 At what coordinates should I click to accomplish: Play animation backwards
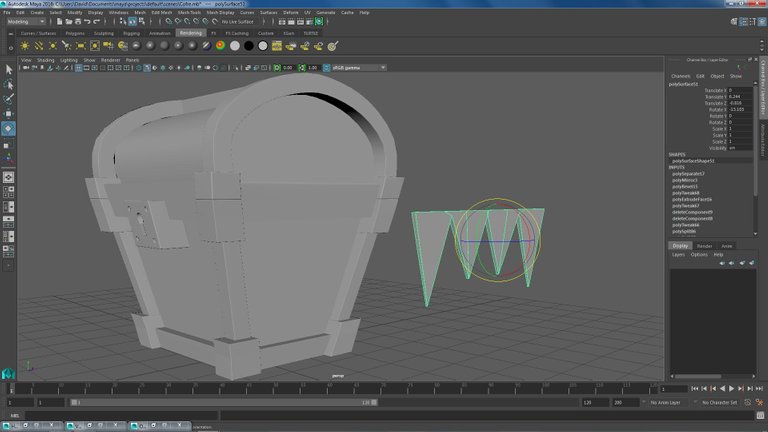[x=722, y=388]
